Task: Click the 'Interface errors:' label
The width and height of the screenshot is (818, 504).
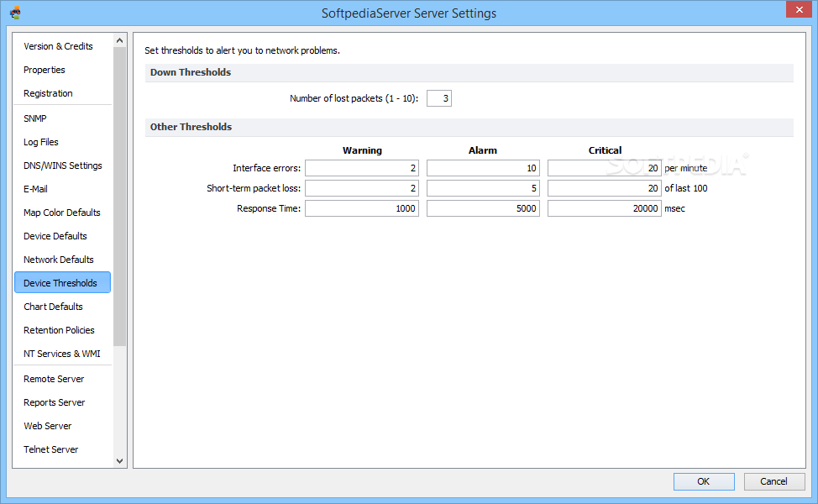Action: [266, 168]
